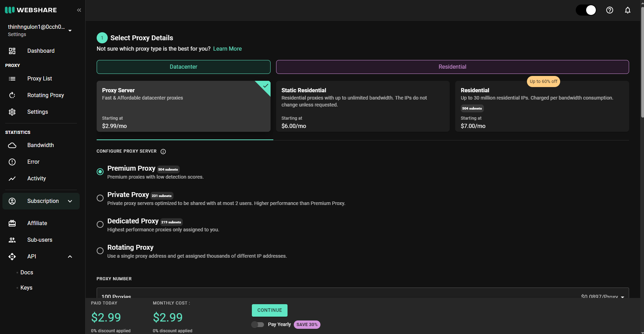Click the Continue button

(x=270, y=310)
